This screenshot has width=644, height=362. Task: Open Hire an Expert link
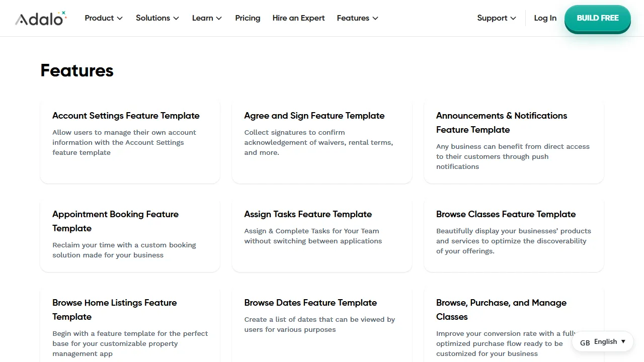(x=298, y=18)
